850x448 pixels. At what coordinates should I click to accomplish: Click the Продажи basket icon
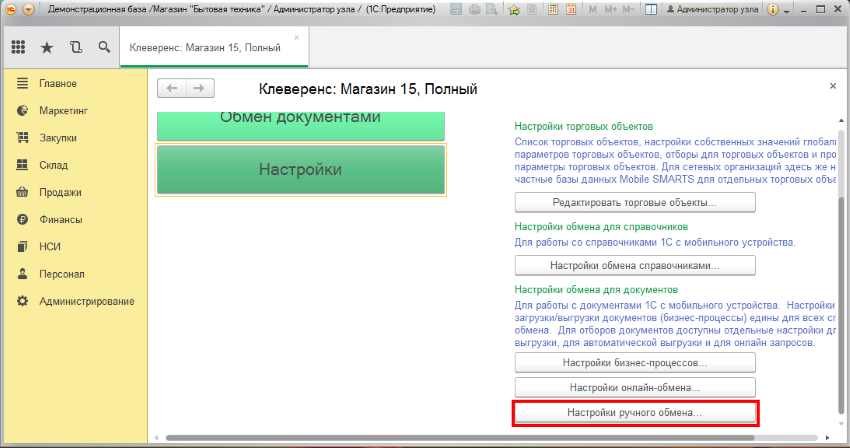[x=22, y=191]
